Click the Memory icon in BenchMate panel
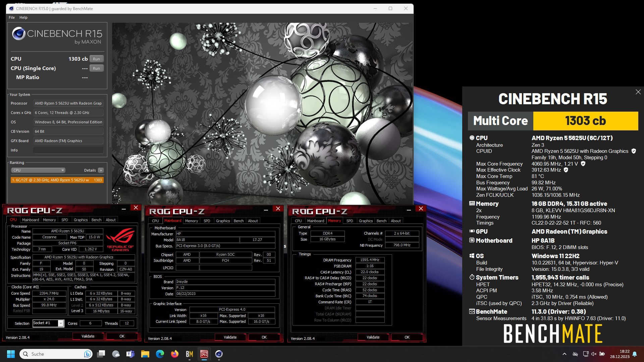Viewport: 644px width, 362px height. point(472,203)
